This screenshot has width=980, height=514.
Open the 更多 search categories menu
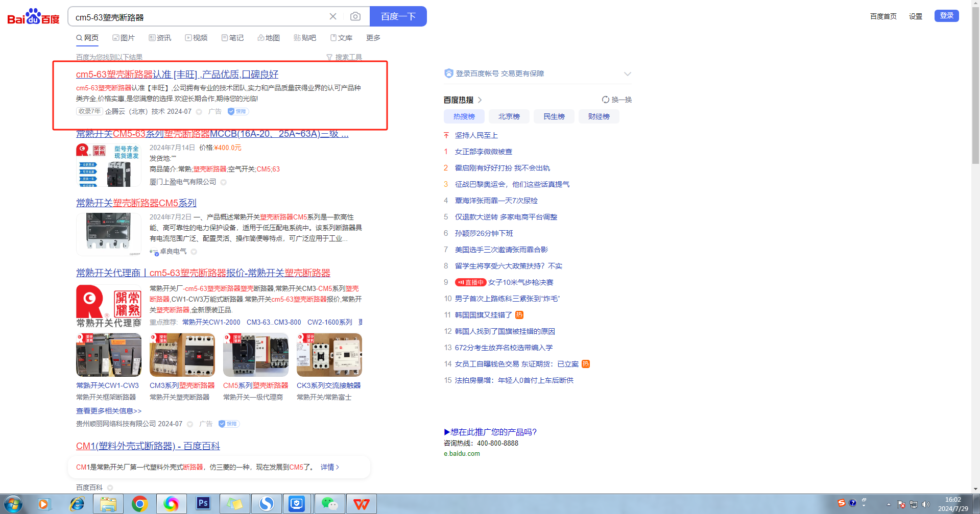coord(373,38)
